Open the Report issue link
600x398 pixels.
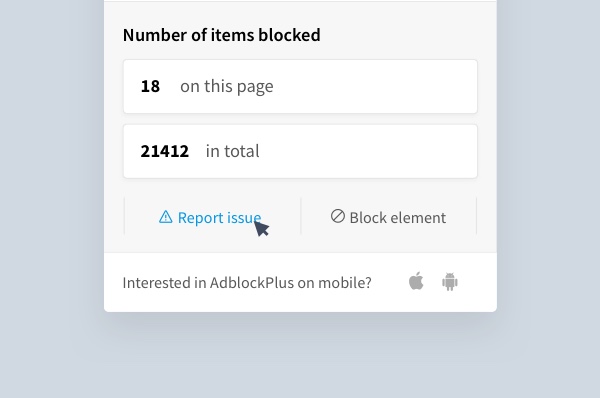click(x=210, y=217)
